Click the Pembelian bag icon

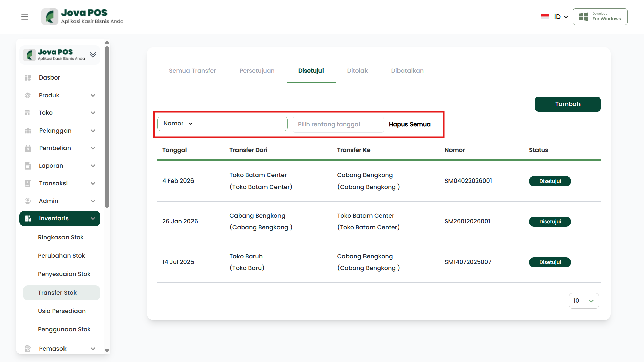point(28,148)
